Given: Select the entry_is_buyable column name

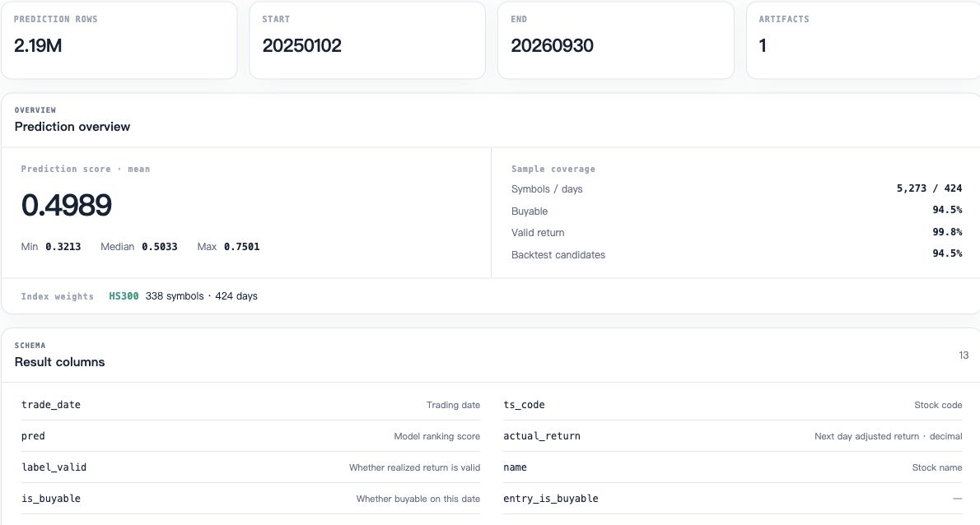Looking at the screenshot, I should (551, 498).
